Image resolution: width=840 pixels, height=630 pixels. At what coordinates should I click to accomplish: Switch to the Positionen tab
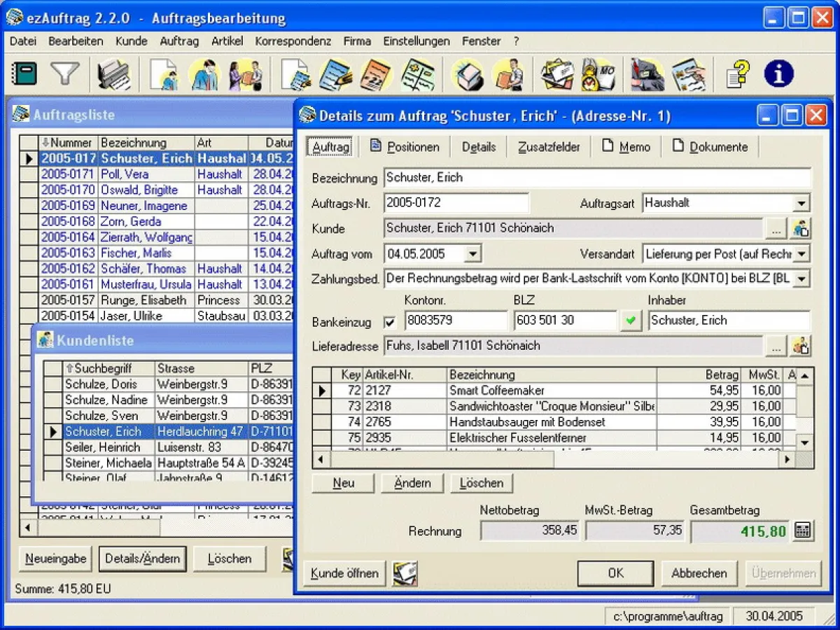[x=405, y=147]
